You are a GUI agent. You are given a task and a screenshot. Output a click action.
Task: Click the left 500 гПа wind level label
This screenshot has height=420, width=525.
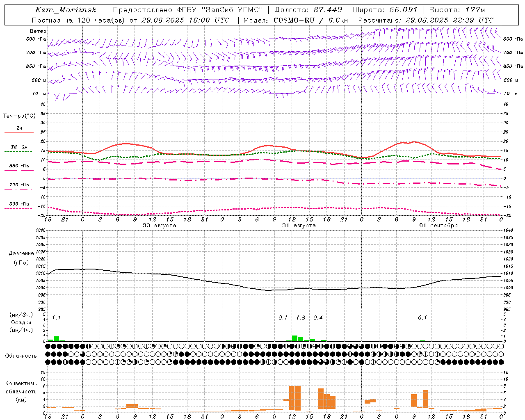[x=36, y=39]
